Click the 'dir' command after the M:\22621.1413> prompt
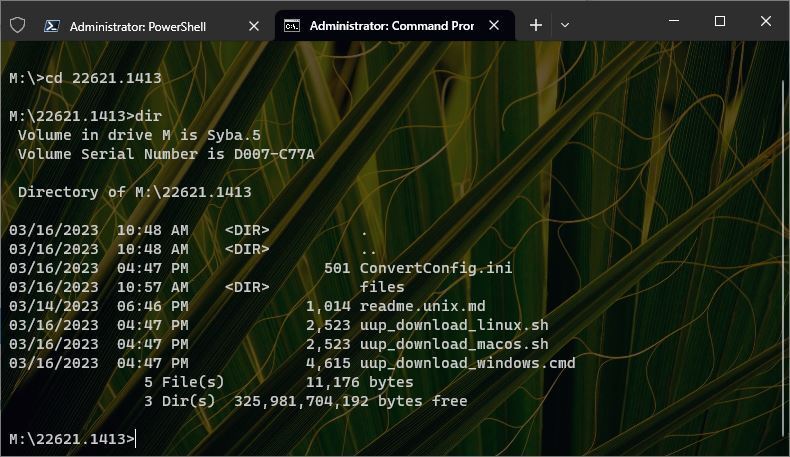 click(148, 116)
